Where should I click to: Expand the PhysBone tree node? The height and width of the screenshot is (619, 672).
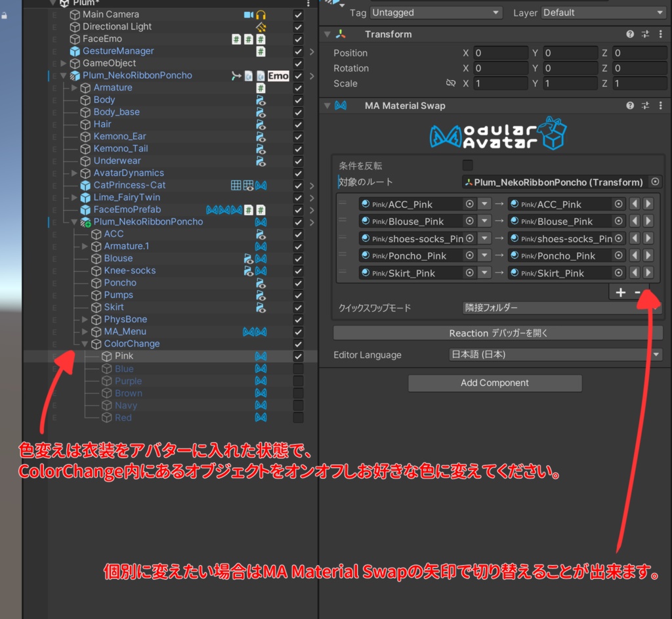[x=85, y=320]
